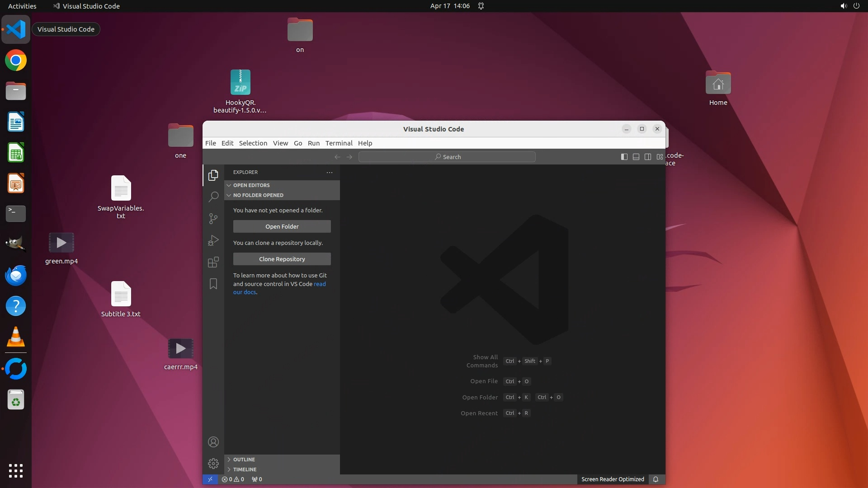Toggle the primary side bar layout button

[x=624, y=157]
